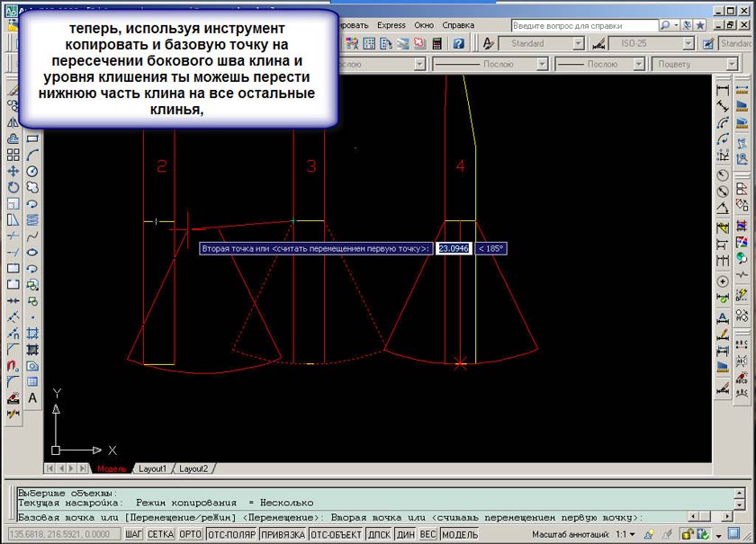Screen dimensions: 756x544
Task: Toggle the ШАГ snap button
Action: point(134,534)
